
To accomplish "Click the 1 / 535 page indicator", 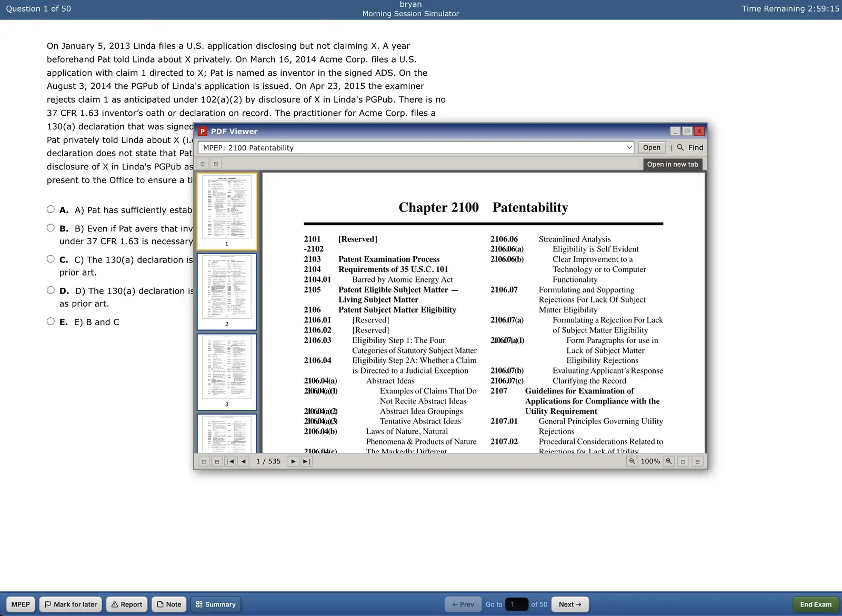I will click(x=268, y=461).
